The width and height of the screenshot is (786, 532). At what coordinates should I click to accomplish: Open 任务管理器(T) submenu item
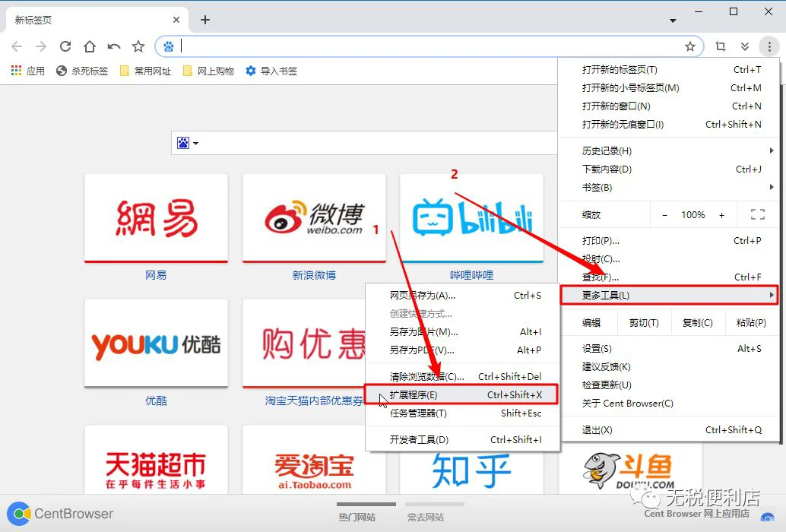(463, 413)
